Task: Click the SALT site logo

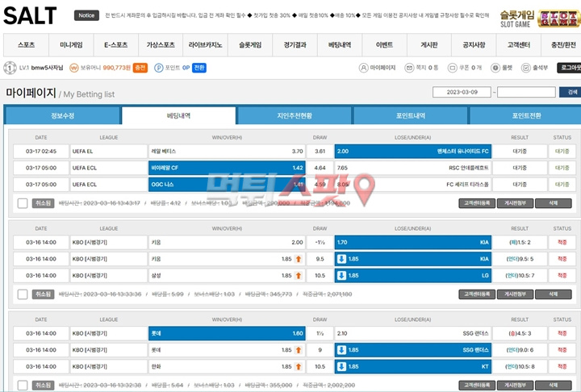Action: (x=30, y=15)
